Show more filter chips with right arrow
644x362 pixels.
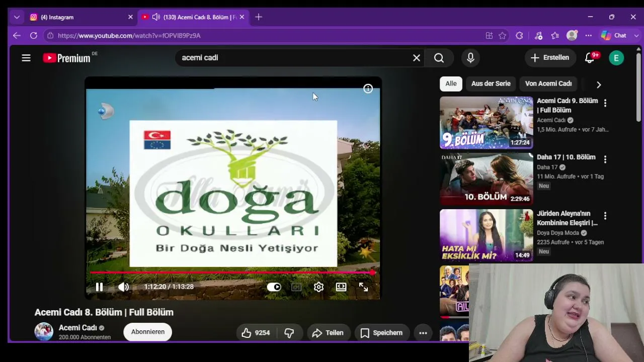pyautogui.click(x=599, y=84)
